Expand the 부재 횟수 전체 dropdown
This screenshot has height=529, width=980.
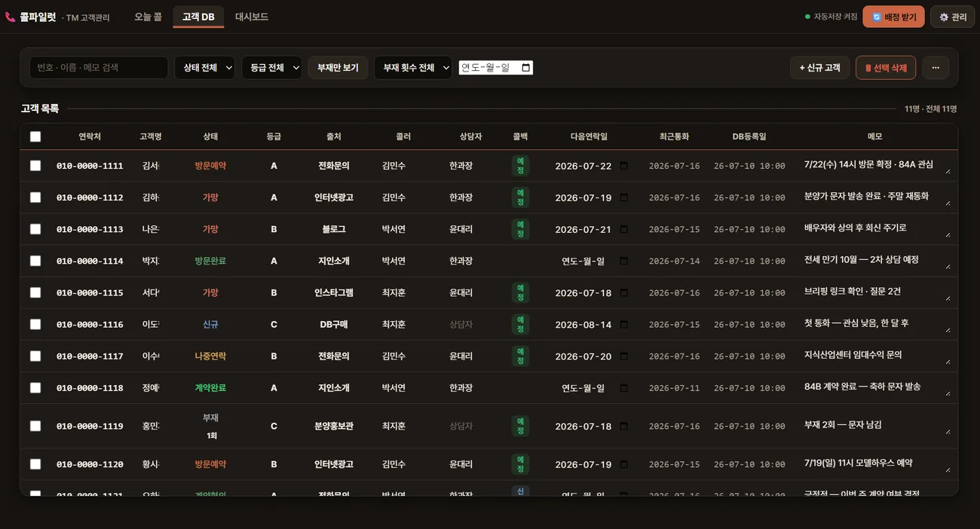point(413,68)
